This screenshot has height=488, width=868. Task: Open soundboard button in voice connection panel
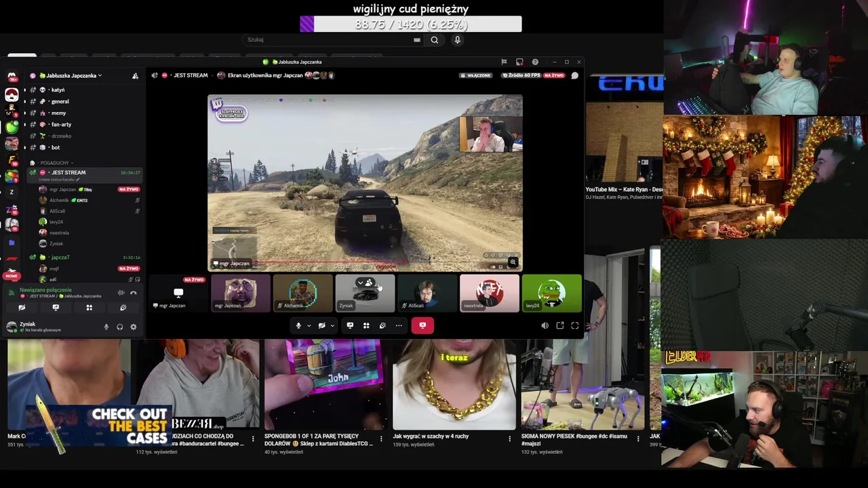pos(123,308)
